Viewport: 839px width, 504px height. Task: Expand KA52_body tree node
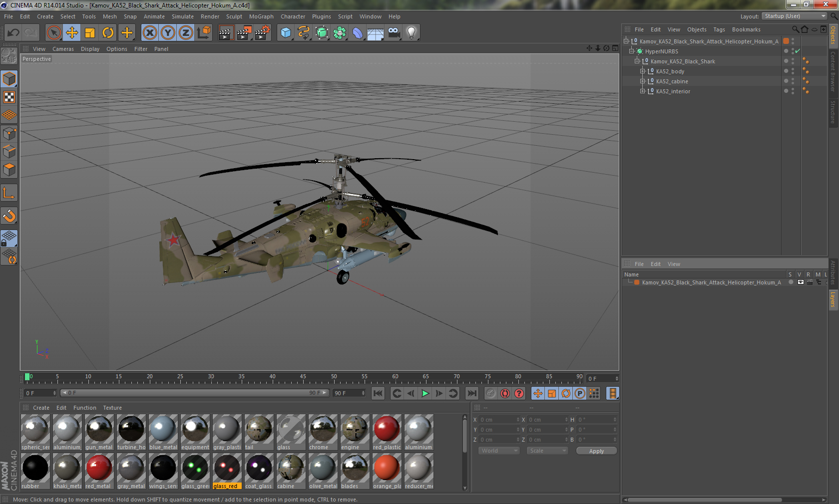click(x=643, y=71)
